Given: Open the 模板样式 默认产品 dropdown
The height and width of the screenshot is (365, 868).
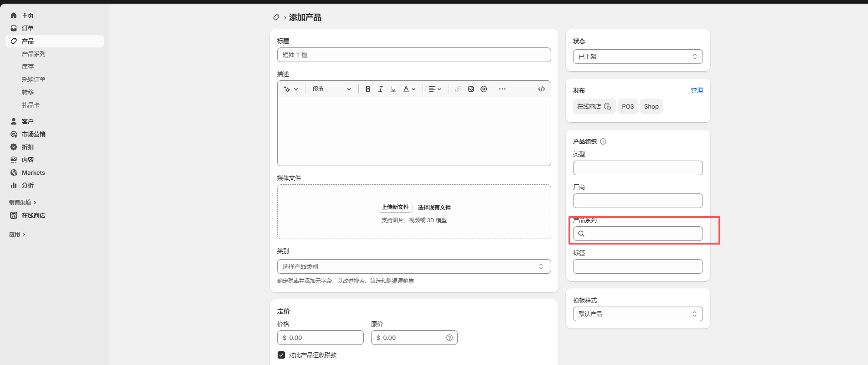Looking at the screenshot, I should pos(637,314).
